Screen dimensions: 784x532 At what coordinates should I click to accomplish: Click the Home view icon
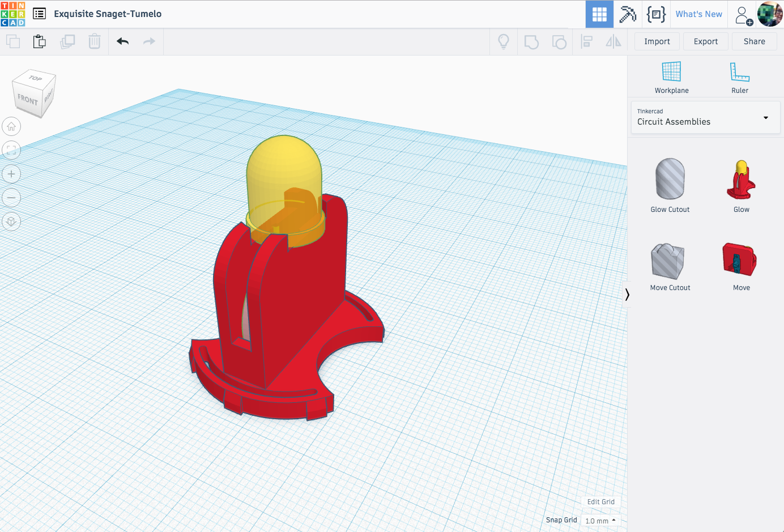pos(11,126)
